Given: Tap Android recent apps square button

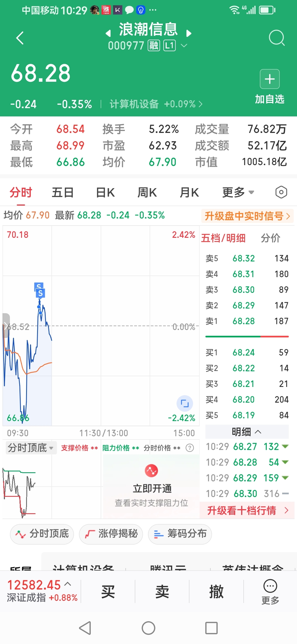Looking at the screenshot, I should coord(211,628).
